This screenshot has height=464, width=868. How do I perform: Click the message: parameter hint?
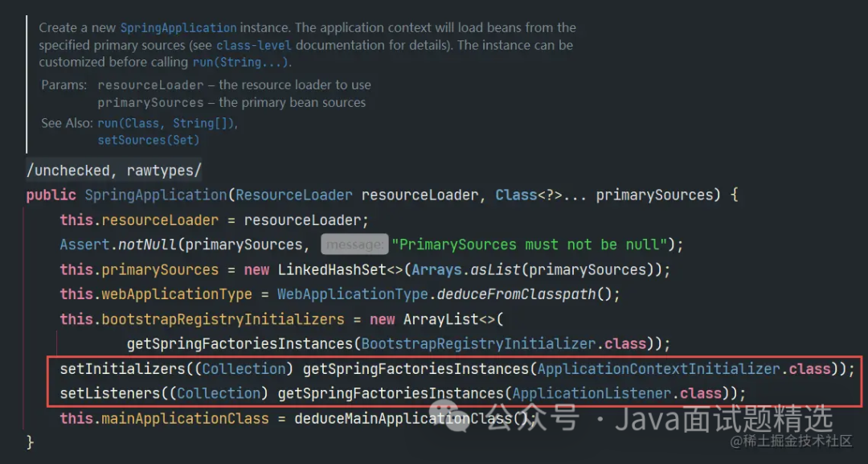[x=354, y=244]
